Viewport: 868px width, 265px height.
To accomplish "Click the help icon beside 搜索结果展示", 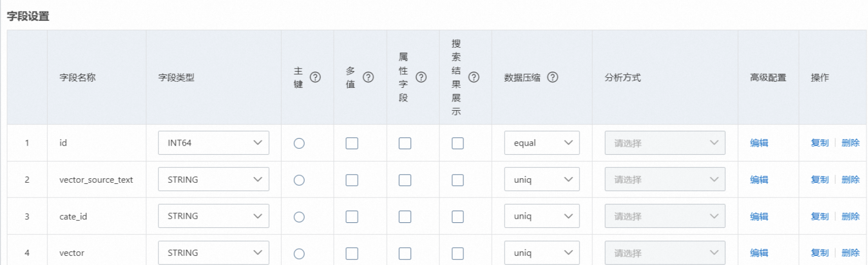I will tap(474, 77).
